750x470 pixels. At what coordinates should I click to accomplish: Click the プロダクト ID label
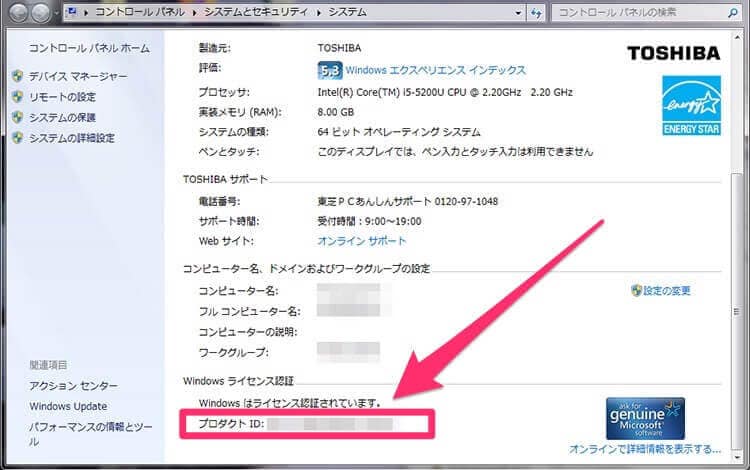[232, 424]
